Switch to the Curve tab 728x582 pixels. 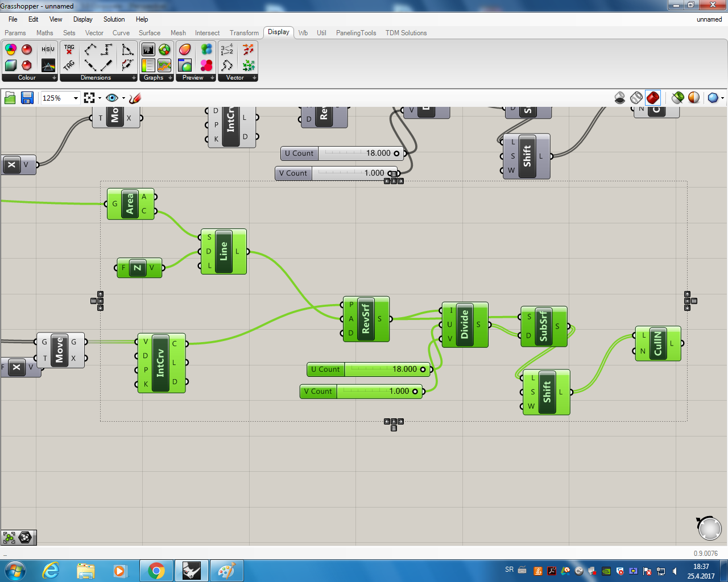pos(121,33)
